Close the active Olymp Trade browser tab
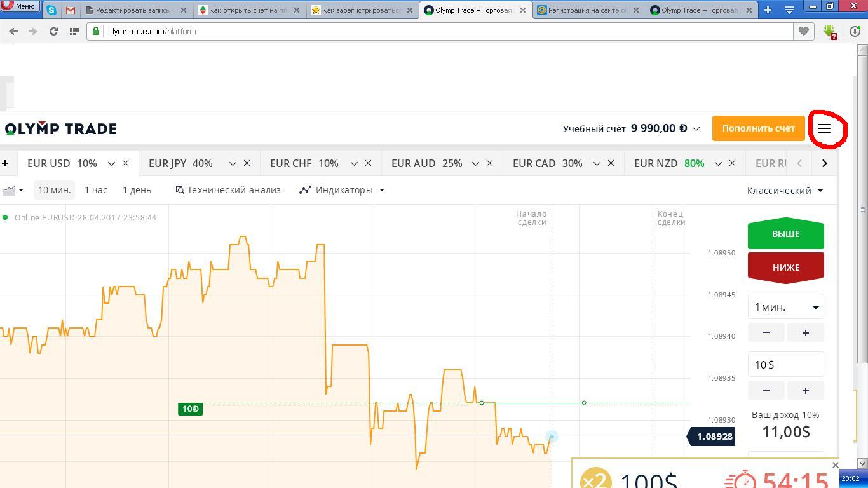Screen dimensions: 868x488 point(523,10)
